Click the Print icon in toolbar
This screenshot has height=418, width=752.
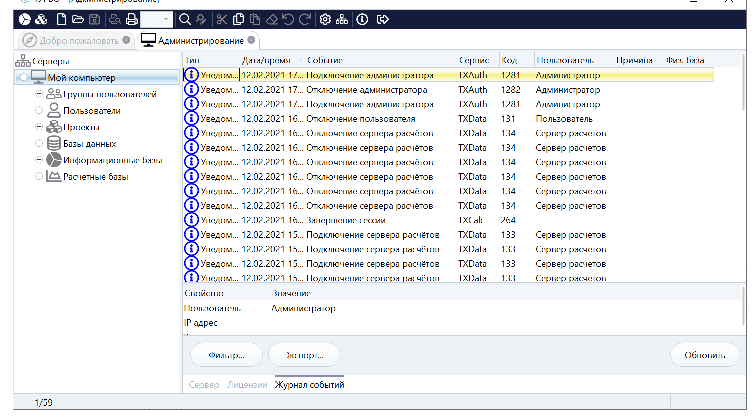[x=131, y=19]
